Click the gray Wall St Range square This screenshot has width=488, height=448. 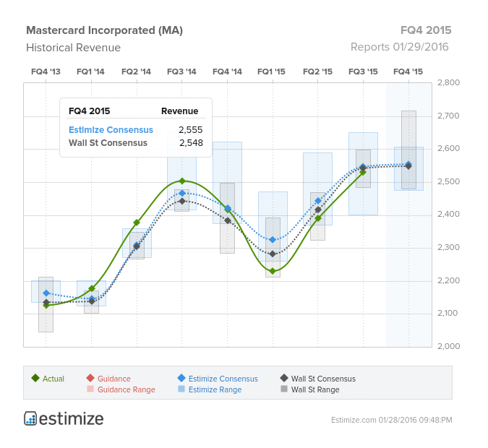284,389
